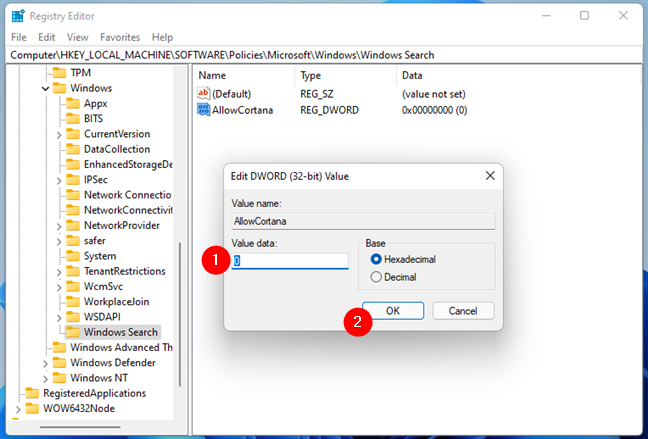Click the Registry Editor app icon in title bar
648x439 pixels.
[x=18, y=16]
